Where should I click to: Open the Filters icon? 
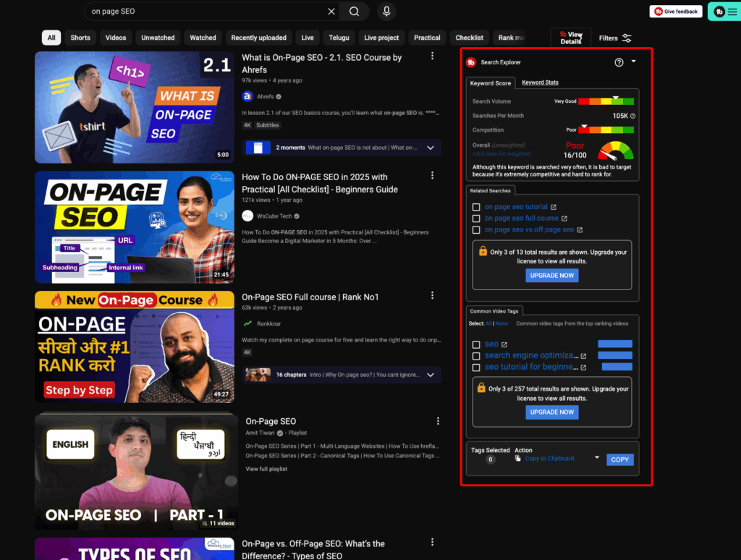pyautogui.click(x=627, y=38)
